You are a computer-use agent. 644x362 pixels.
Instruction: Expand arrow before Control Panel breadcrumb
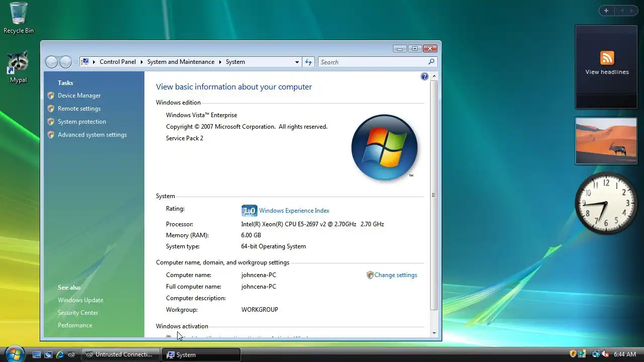94,62
